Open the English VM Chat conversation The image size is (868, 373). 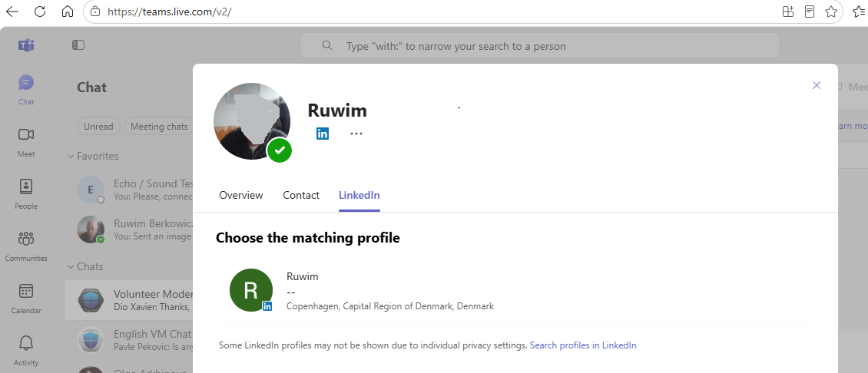[129, 340]
